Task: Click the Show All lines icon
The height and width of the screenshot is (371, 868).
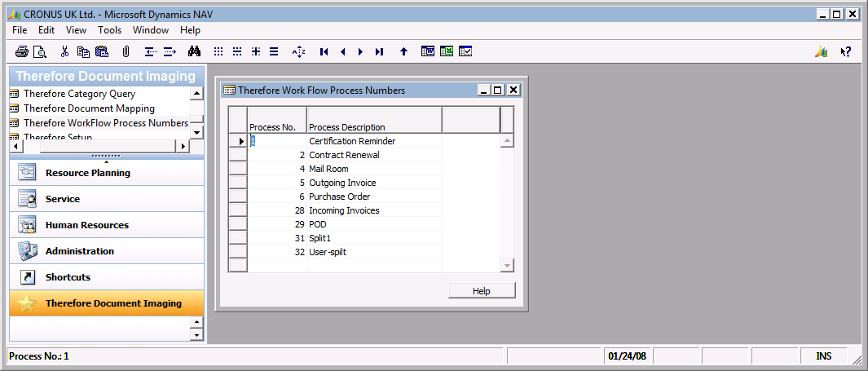Action: tap(274, 51)
